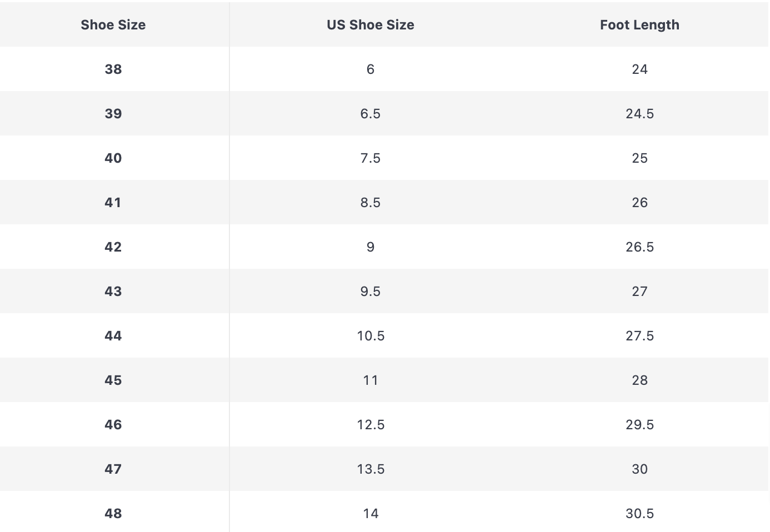Click US shoe size 10.5 value
The image size is (770, 532).
tap(371, 336)
